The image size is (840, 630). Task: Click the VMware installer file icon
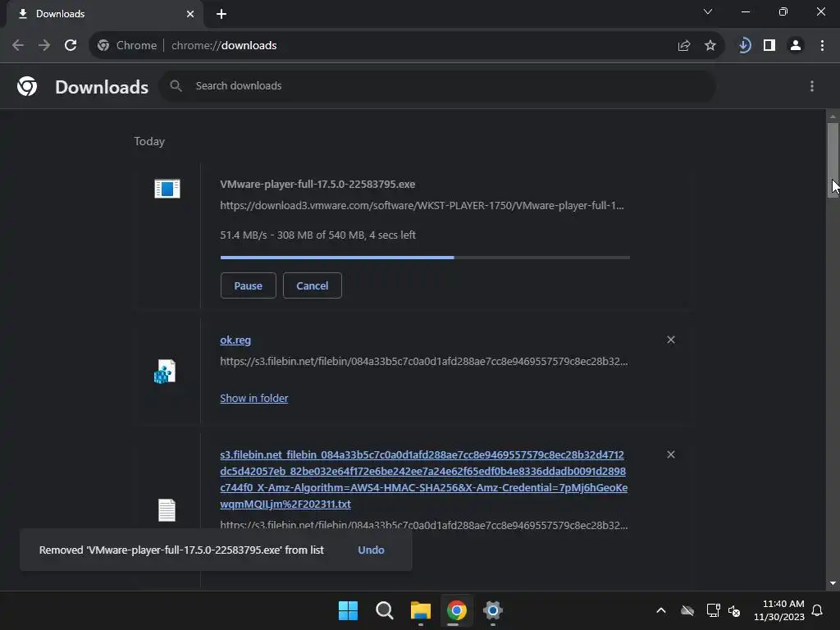coord(167,189)
